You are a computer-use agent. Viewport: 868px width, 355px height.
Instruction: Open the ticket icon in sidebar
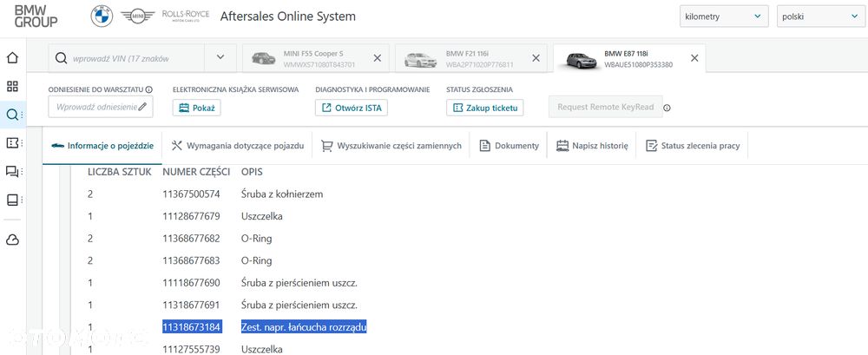click(x=12, y=143)
